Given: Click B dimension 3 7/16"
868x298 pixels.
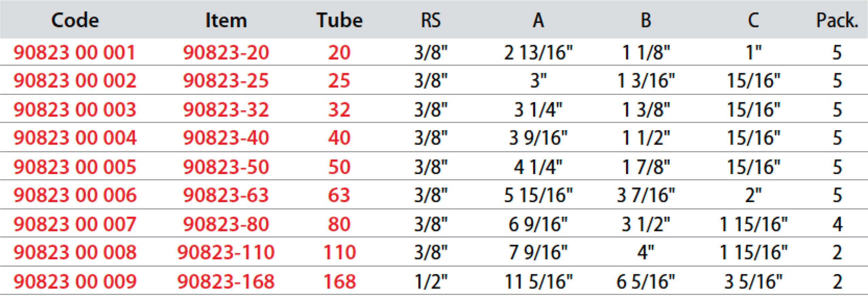Looking at the screenshot, I should (x=646, y=195).
